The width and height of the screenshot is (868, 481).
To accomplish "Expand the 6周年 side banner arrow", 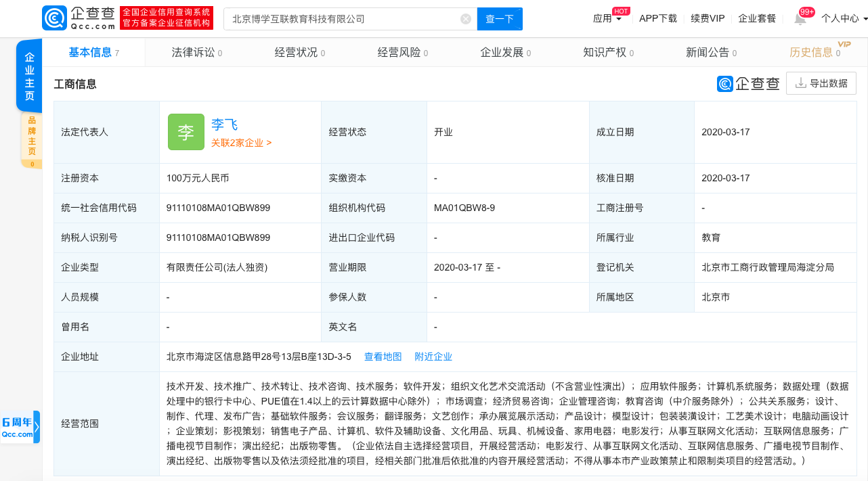I will tap(37, 427).
